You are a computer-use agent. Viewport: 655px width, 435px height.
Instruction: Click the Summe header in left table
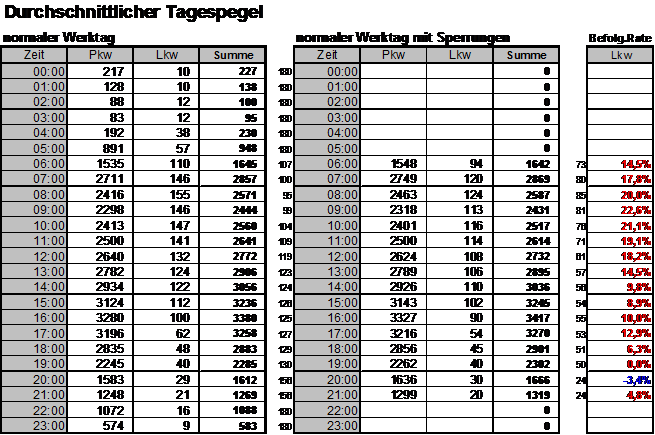232,56
